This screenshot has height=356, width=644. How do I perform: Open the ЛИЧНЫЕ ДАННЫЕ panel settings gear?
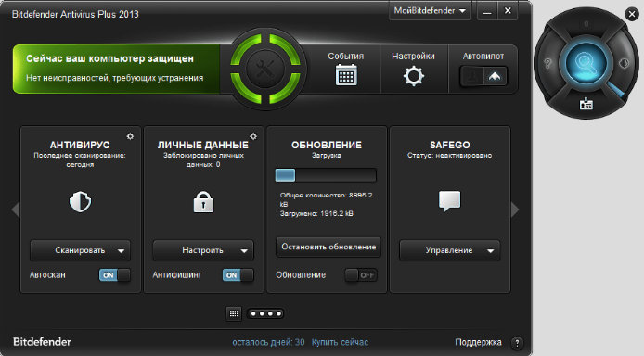[x=253, y=136]
